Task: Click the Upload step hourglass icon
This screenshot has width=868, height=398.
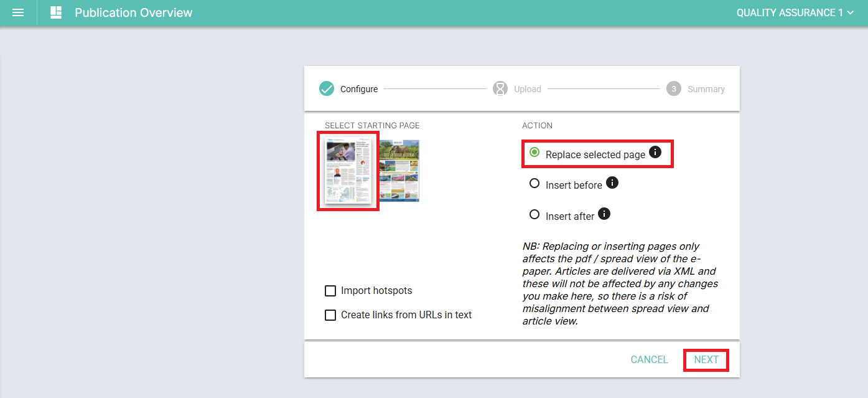Action: tap(500, 89)
